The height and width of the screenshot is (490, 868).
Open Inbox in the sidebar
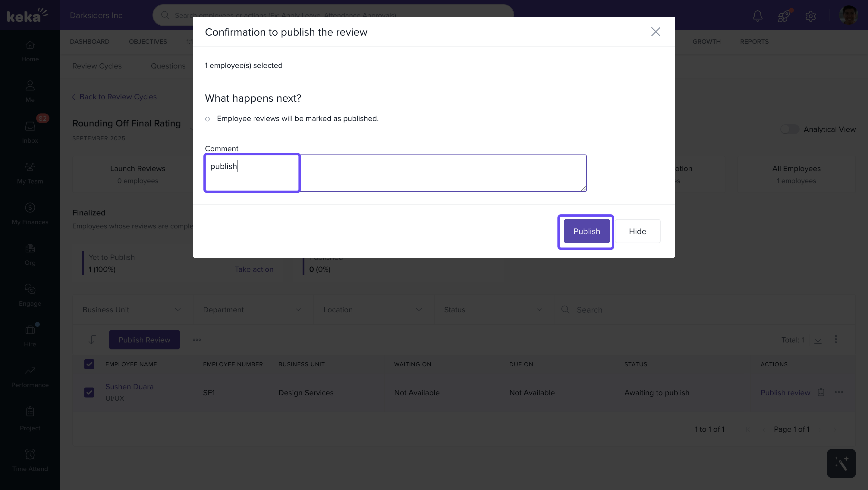(x=30, y=132)
